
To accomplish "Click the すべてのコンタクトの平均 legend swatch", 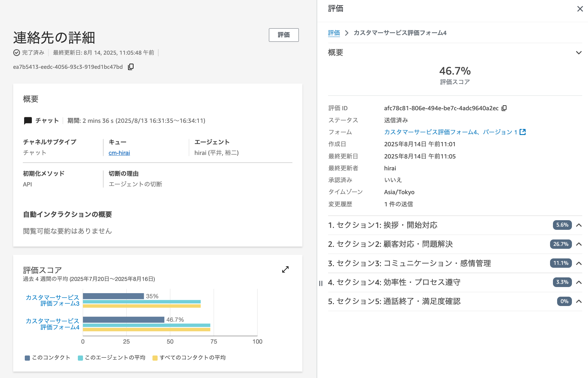I will tap(155, 358).
